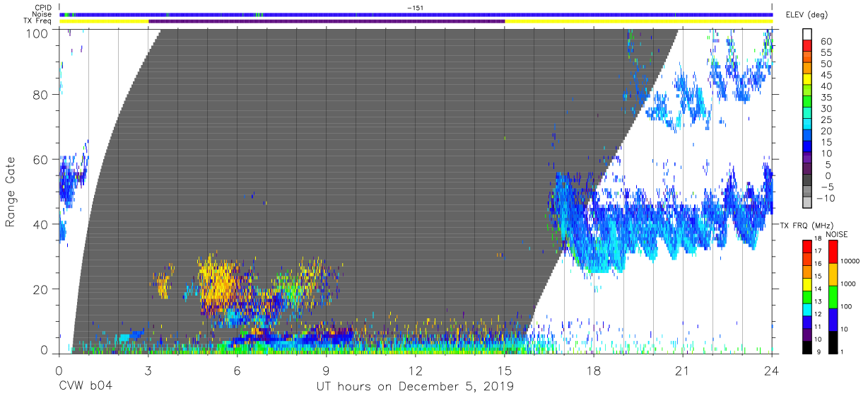This screenshot has height=401, width=868.
Task: Click elevation colorbar label '45'
Action: 825,75
